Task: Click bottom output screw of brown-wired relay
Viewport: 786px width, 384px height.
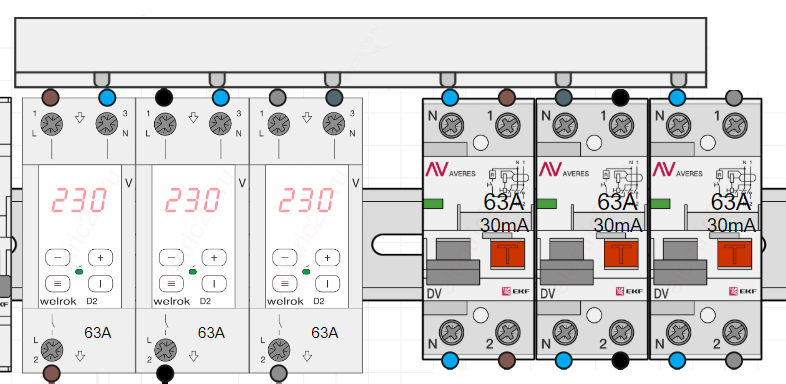Action: tap(52, 350)
